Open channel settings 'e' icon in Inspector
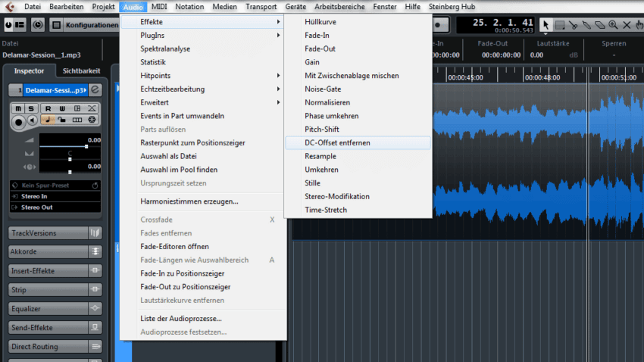Image resolution: width=644 pixels, height=362 pixels. [x=95, y=90]
